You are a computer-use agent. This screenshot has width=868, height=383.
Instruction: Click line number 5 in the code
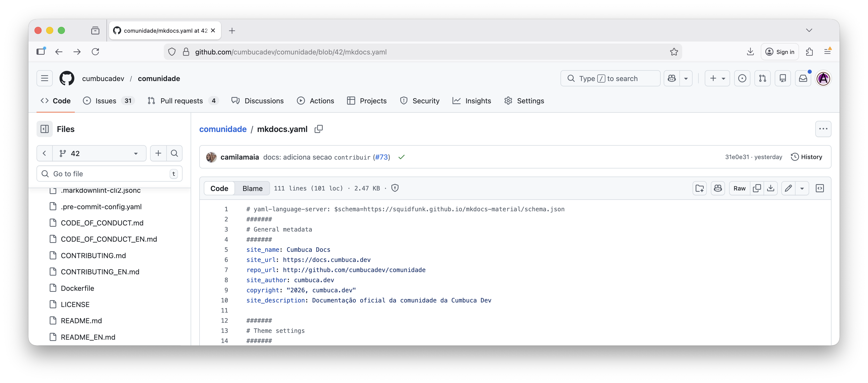coord(226,250)
